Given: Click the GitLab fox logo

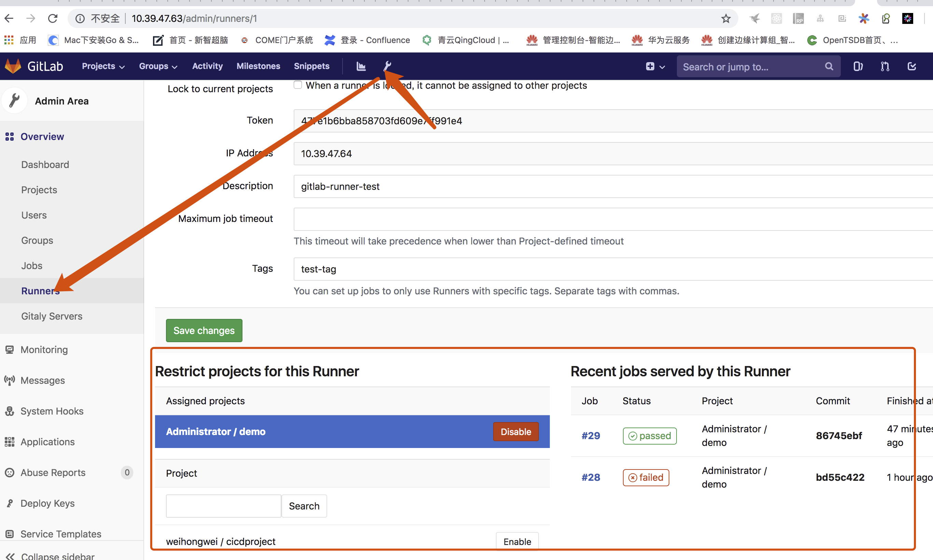Looking at the screenshot, I should coord(14,67).
